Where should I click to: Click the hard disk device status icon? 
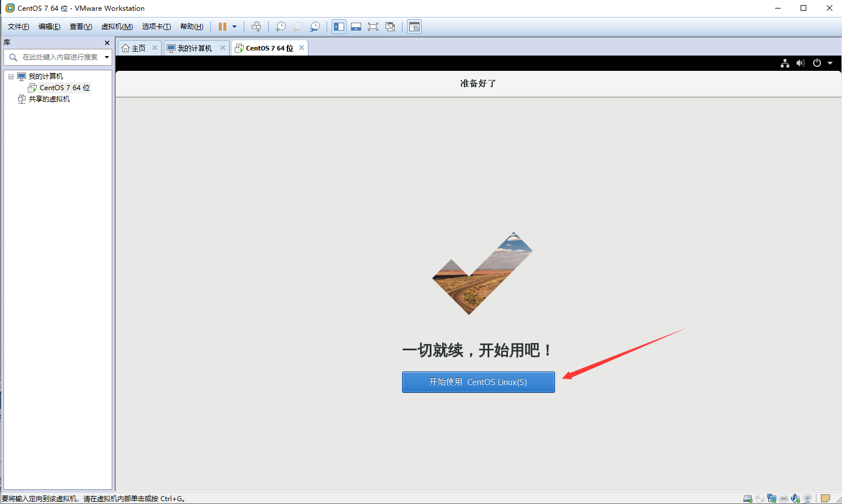[x=748, y=498]
